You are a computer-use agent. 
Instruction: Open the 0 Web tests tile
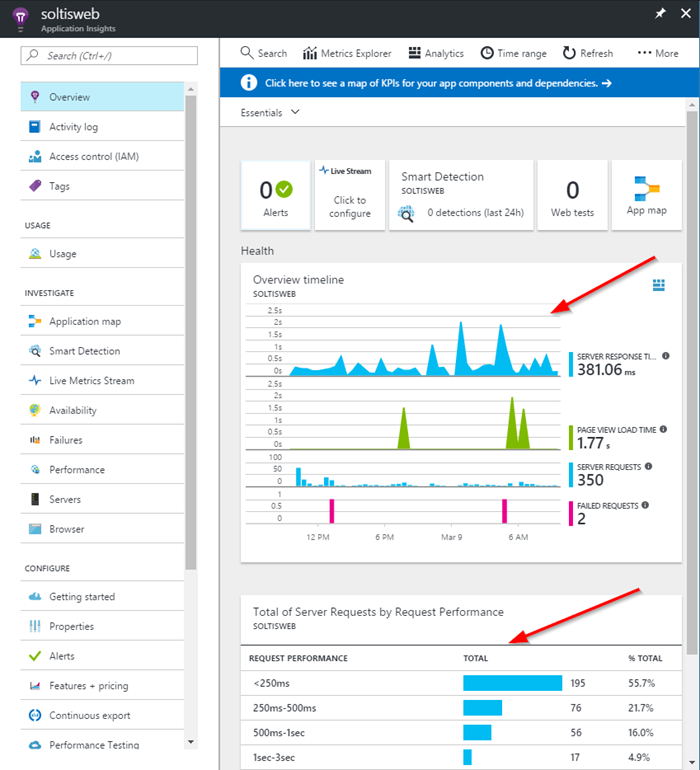[572, 195]
